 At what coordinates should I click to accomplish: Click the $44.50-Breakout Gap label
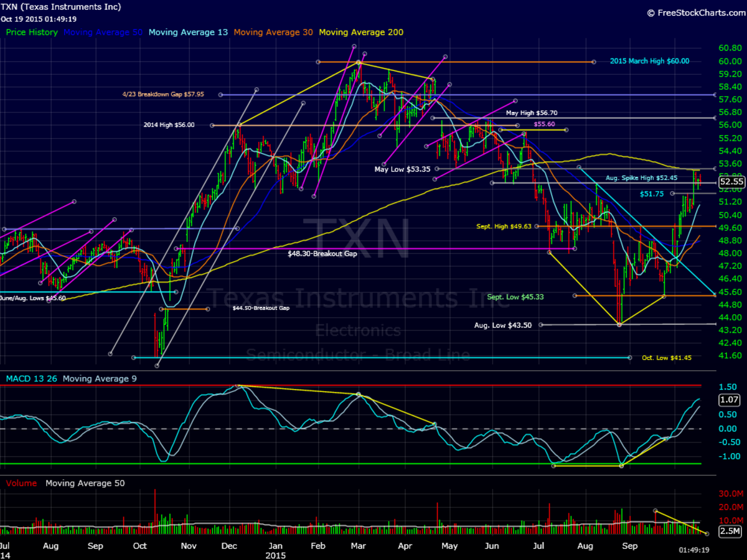pos(261,307)
